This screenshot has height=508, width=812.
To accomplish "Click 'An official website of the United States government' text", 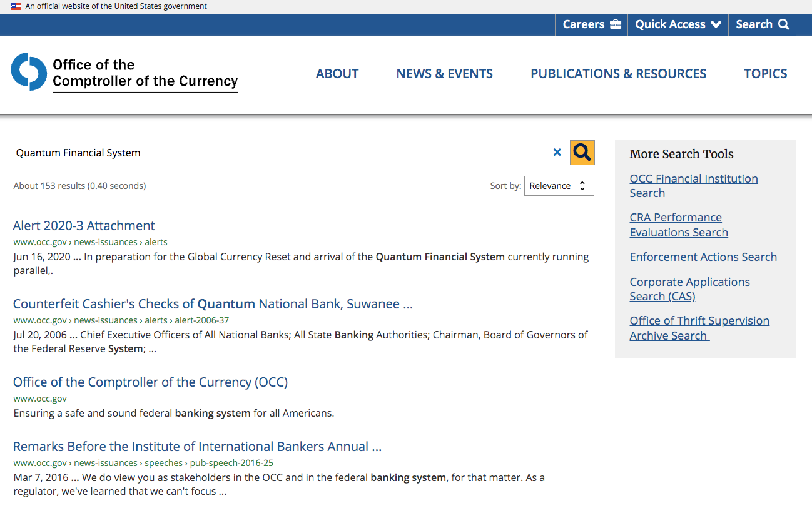I will point(116,6).
